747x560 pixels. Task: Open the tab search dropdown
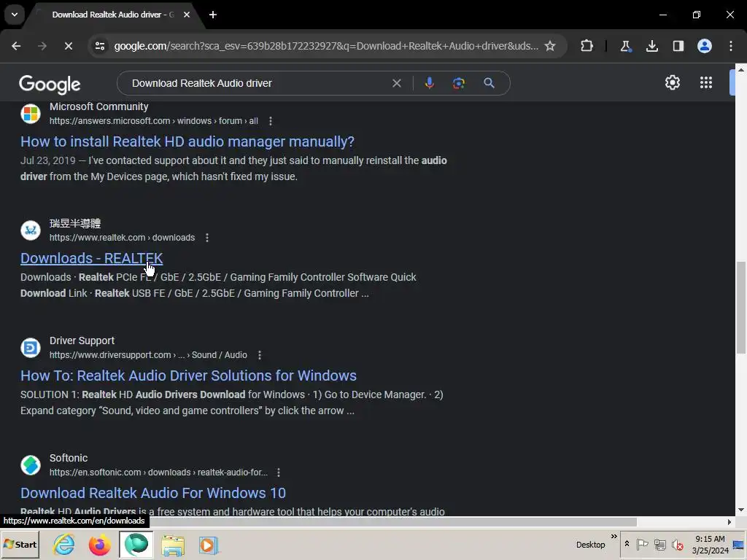point(15,15)
